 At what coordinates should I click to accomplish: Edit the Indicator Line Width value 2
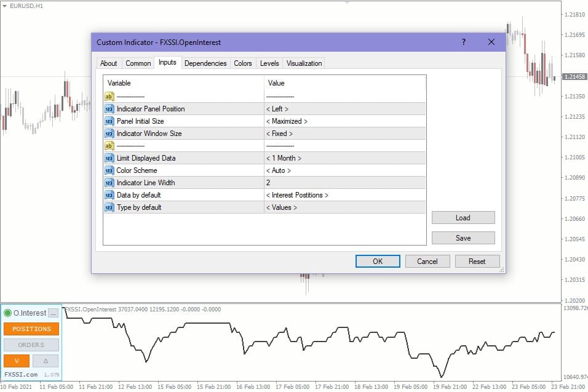pyautogui.click(x=345, y=183)
